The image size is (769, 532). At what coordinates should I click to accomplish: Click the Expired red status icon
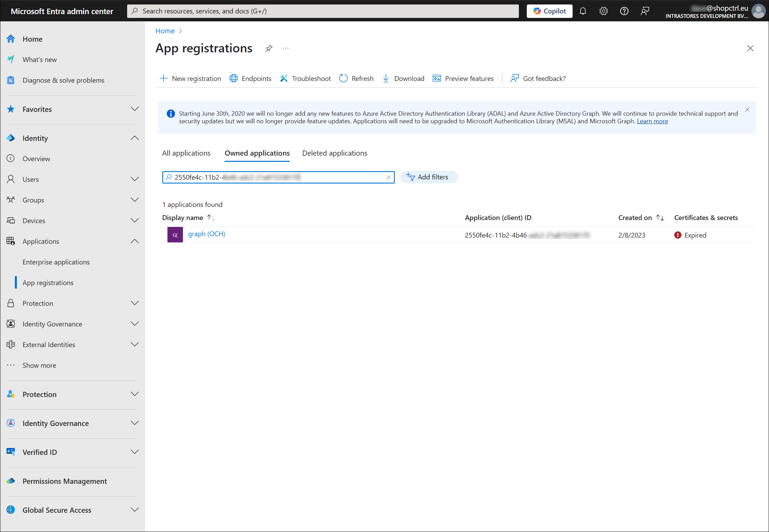[678, 235]
